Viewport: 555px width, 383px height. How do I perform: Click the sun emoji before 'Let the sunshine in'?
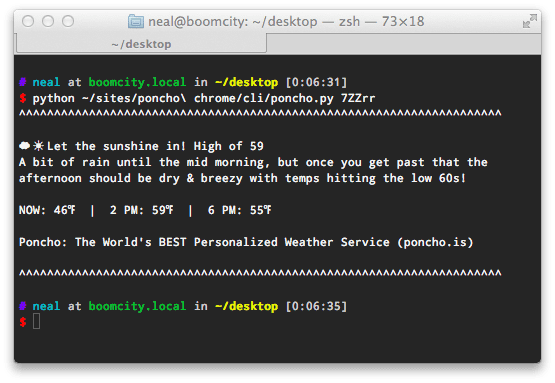tap(38, 146)
